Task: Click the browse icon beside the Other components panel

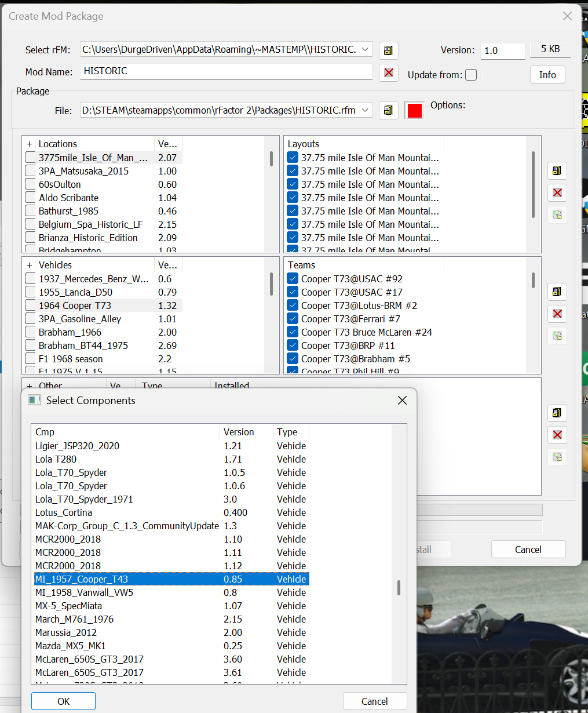Action: (x=557, y=413)
